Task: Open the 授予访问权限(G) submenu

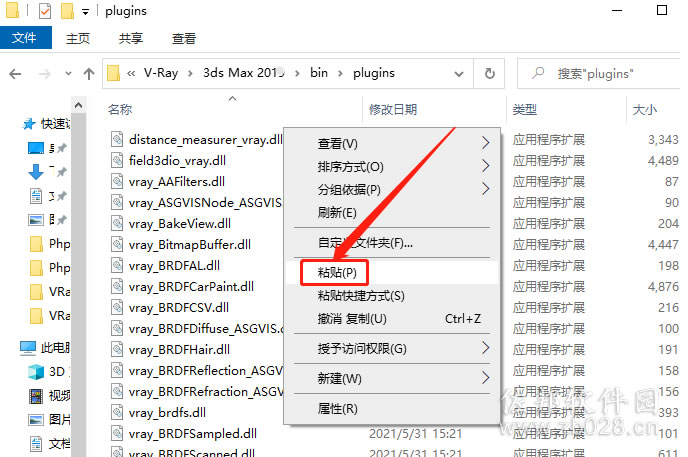Action: (x=392, y=349)
